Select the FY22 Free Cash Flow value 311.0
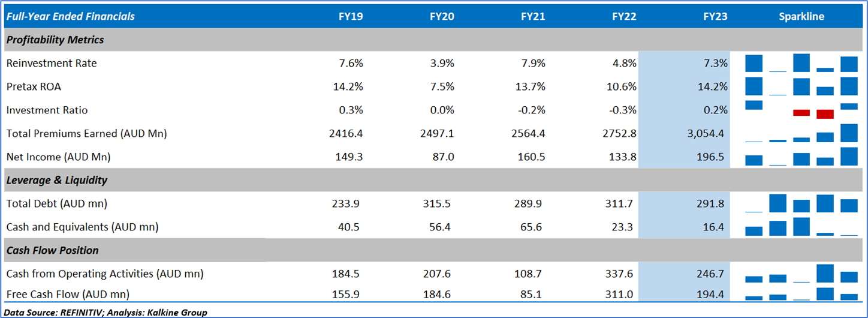 coord(624,294)
